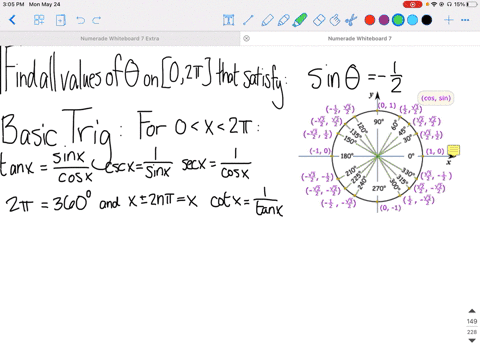The image size is (480, 360).
Task: Select the eraser tool
Action: tap(319, 20)
